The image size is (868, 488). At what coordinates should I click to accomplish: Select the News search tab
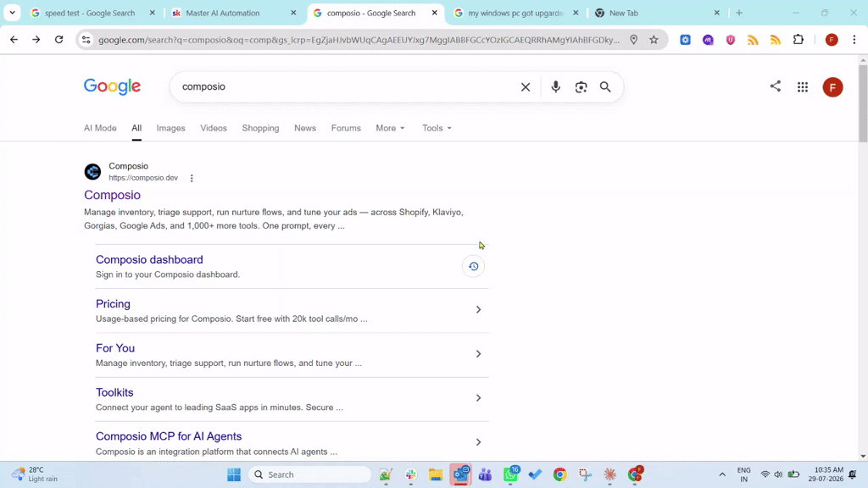point(305,128)
